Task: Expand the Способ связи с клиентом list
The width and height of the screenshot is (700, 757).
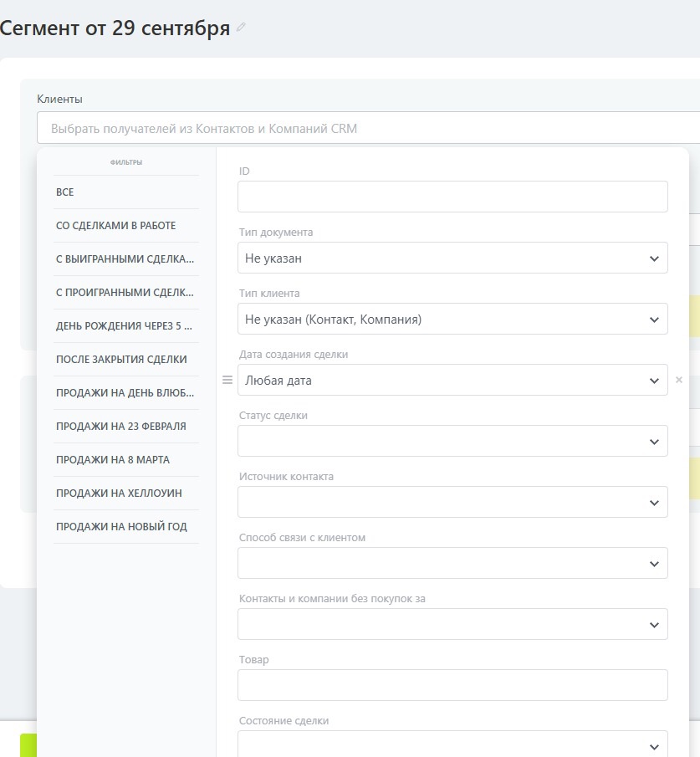Action: (x=452, y=564)
